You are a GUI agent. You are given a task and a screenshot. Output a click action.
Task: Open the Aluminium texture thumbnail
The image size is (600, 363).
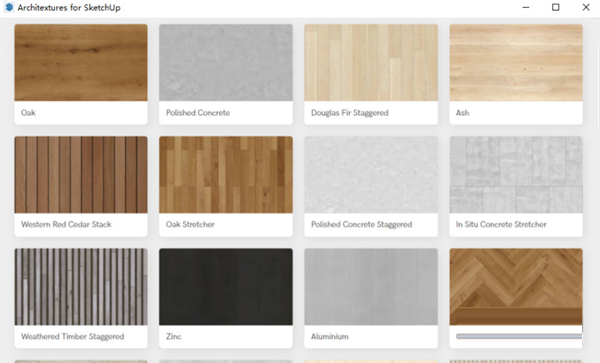pos(371,286)
